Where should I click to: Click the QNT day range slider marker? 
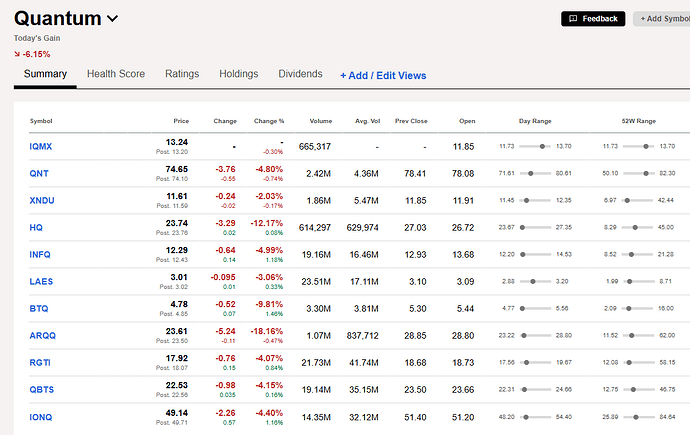click(531, 173)
